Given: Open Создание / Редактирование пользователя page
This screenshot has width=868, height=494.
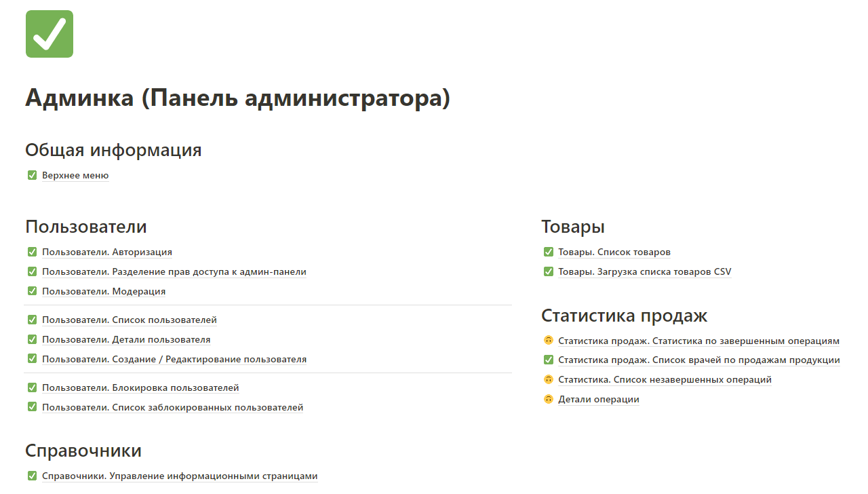Looking at the screenshot, I should (174, 359).
